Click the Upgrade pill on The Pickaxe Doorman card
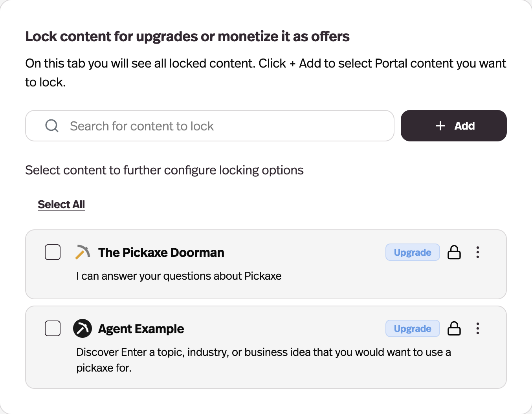The width and height of the screenshot is (532, 414). tap(413, 252)
